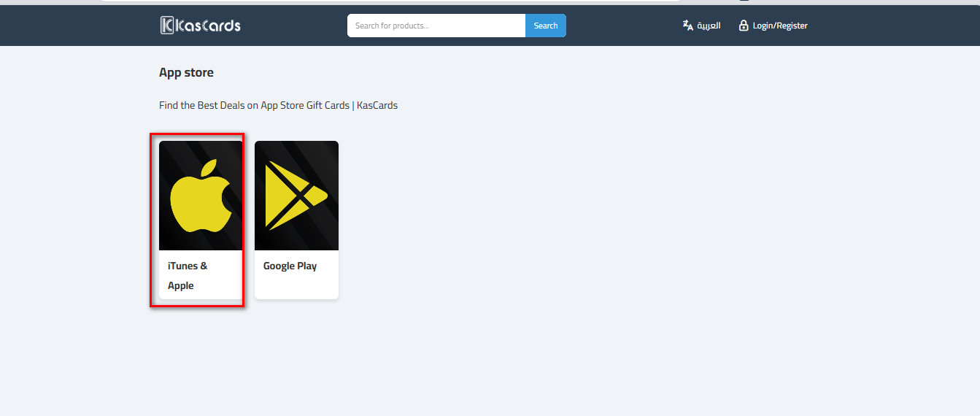This screenshot has width=980, height=416.
Task: Click the Google Play card title
Action: [x=290, y=266]
